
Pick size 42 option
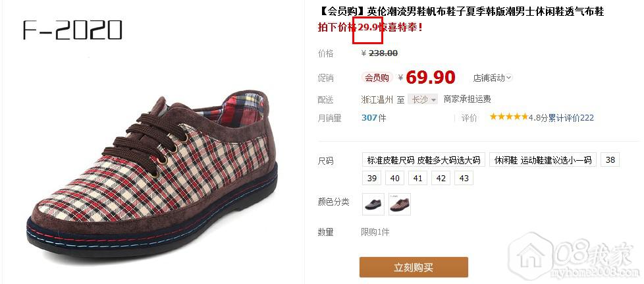tap(441, 179)
